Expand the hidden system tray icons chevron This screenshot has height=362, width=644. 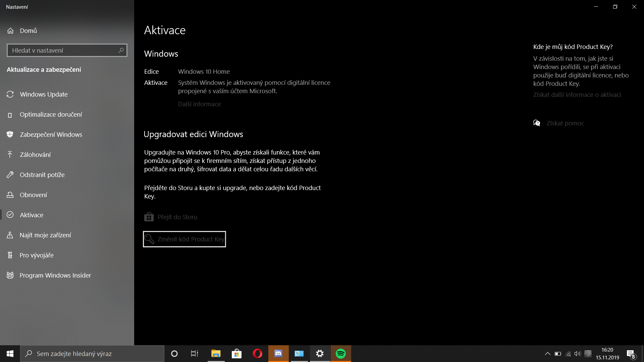[x=547, y=354]
